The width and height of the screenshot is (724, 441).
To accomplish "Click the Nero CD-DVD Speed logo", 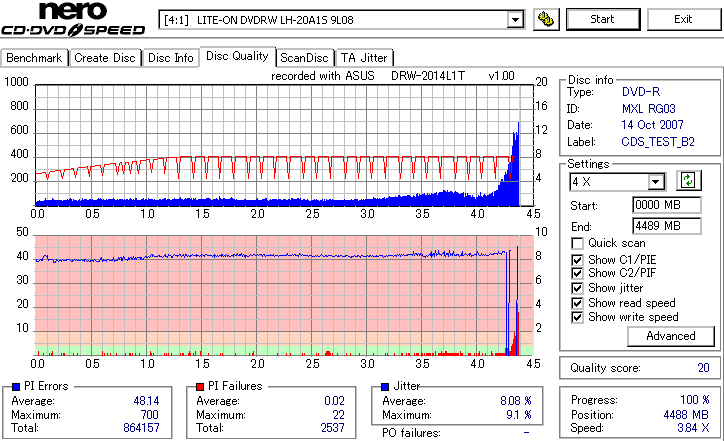I will [x=73, y=19].
